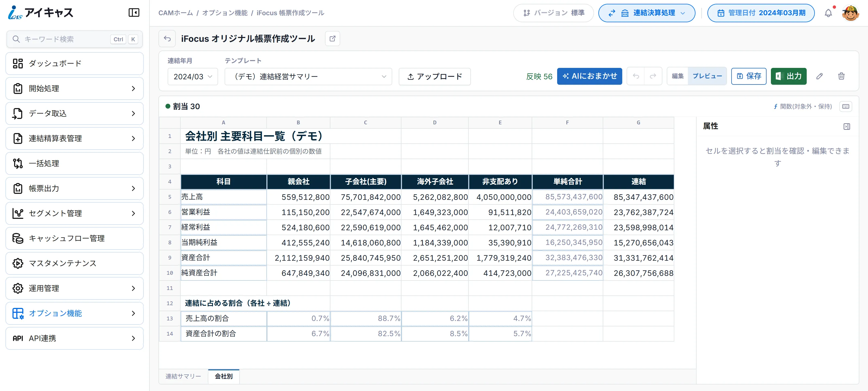Viewport: 868px width, 391px height.
Task: Expand データ取込 menu
Action: [75, 113]
